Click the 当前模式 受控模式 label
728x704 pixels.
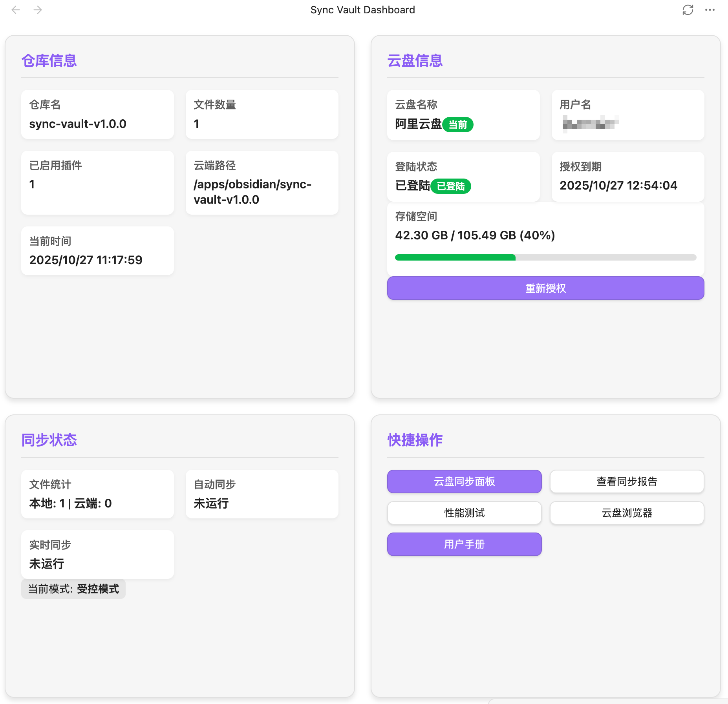click(73, 589)
